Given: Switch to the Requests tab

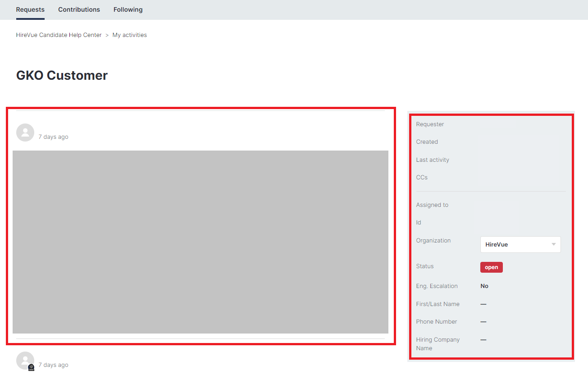Looking at the screenshot, I should click(30, 9).
